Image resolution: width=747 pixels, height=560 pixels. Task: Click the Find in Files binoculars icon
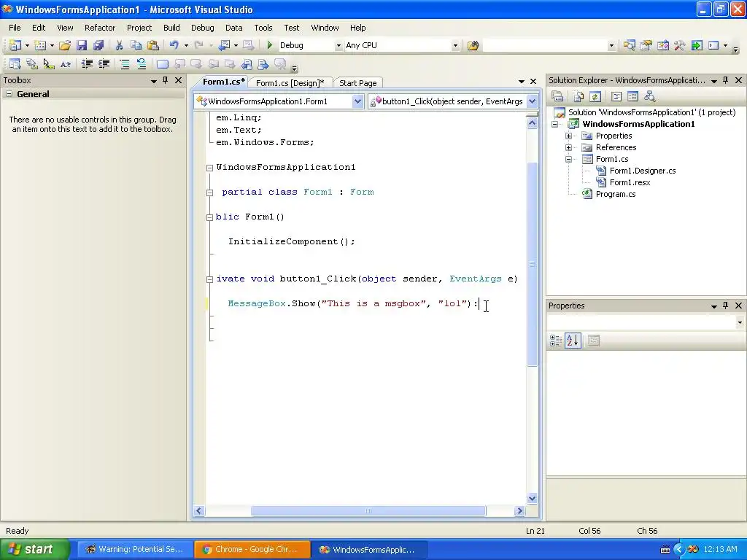[x=473, y=45]
